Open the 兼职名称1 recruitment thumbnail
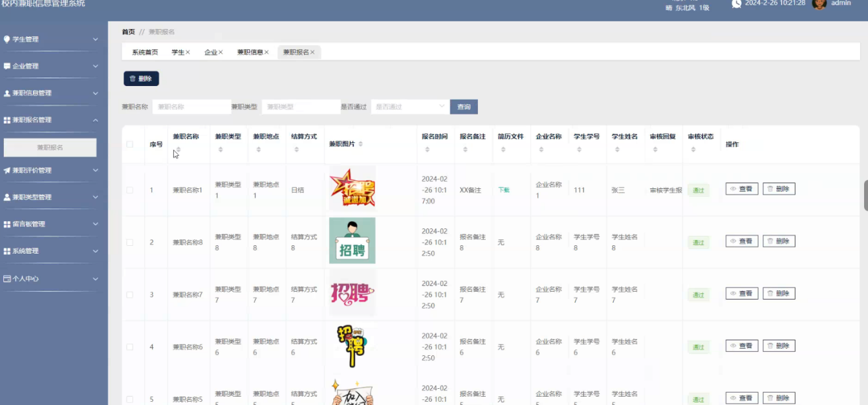The height and width of the screenshot is (405, 868). pos(352,188)
